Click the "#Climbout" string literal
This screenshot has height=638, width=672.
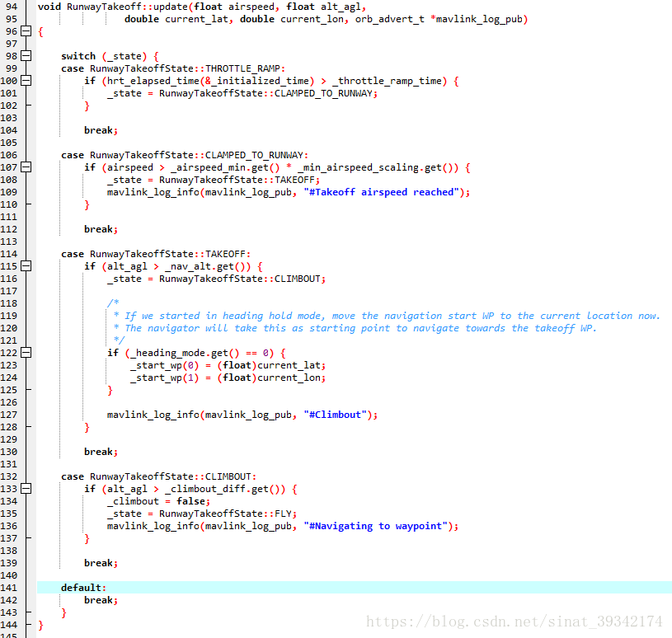click(x=335, y=415)
